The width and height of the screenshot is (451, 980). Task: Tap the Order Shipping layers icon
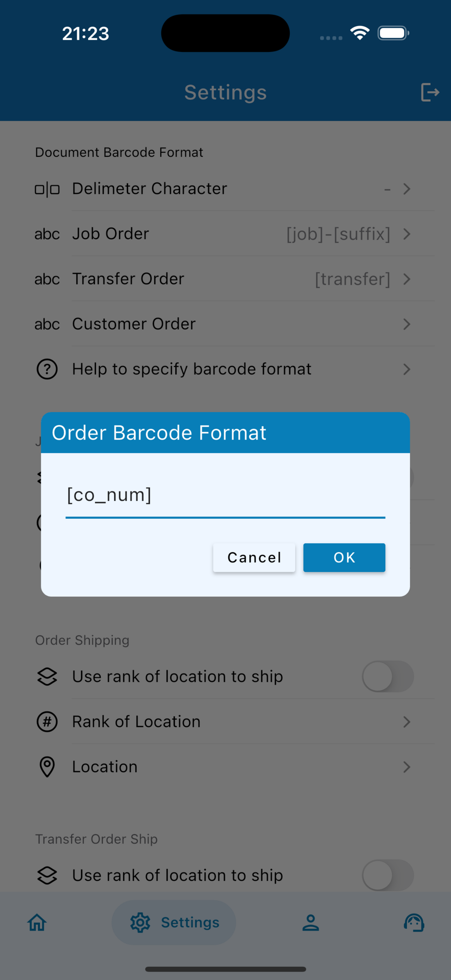click(47, 677)
